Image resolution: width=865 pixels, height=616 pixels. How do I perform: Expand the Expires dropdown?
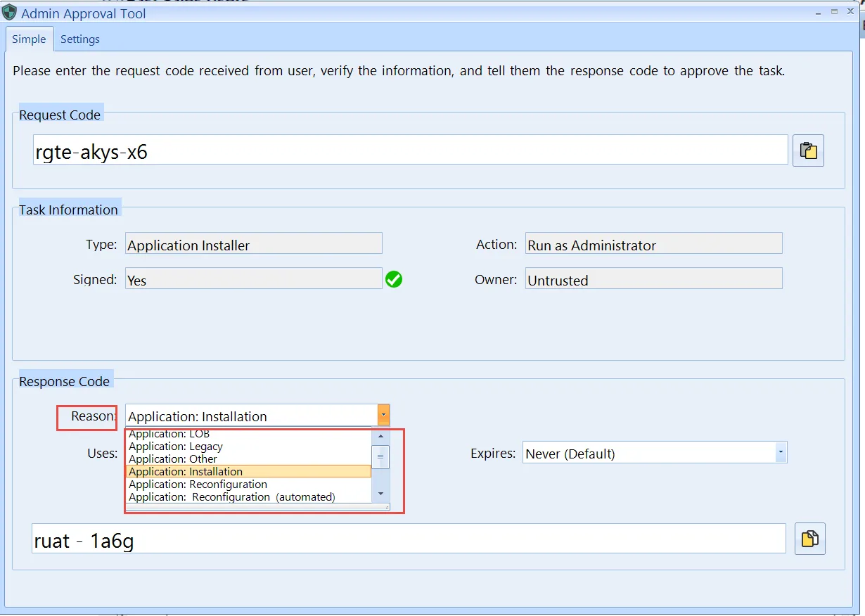pos(781,453)
